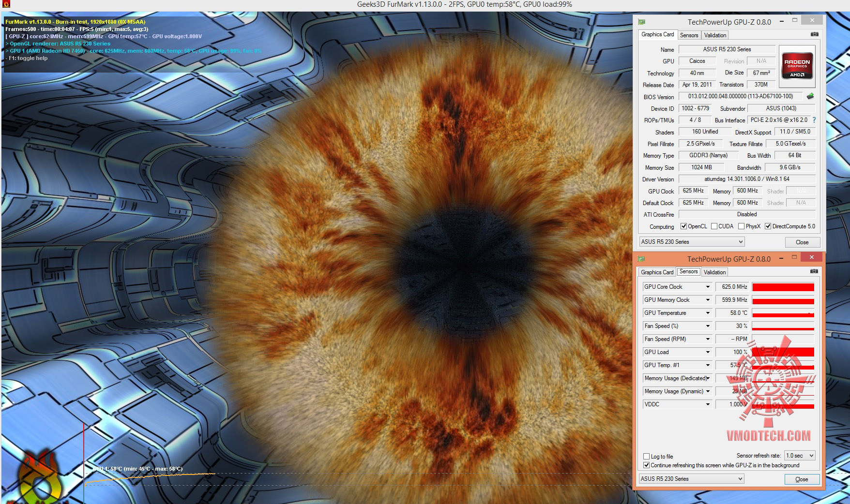Open the GPU Temperature sensor dropdown
The height and width of the screenshot is (504, 850).
coord(707,313)
